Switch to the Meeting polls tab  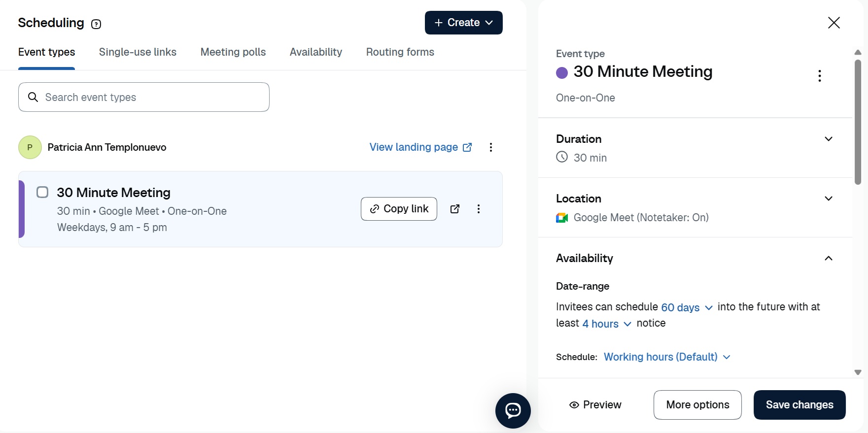coord(233,52)
